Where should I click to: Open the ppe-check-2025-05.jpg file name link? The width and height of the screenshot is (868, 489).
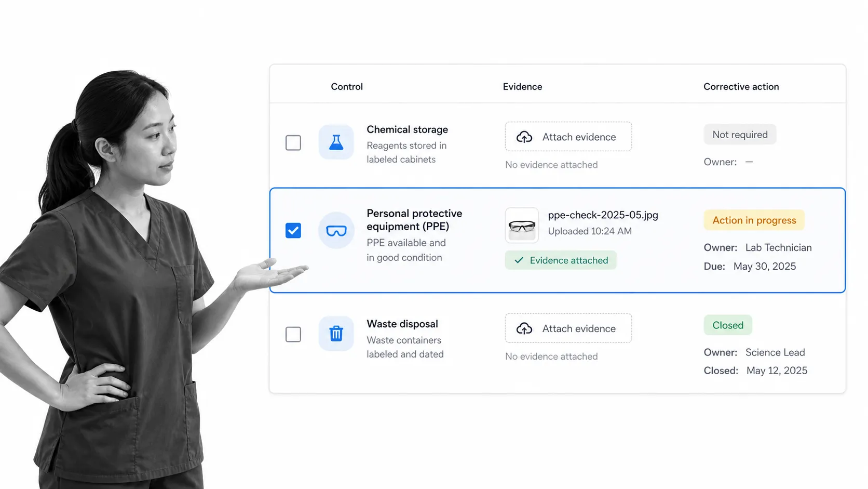coord(603,215)
